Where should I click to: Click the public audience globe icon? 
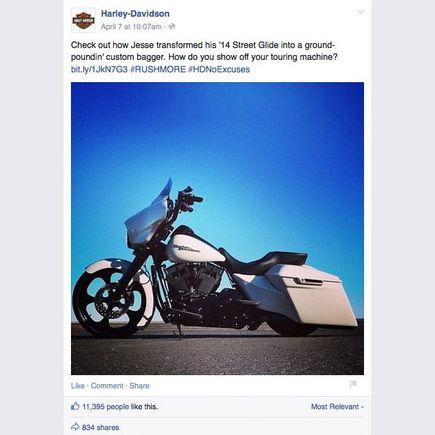point(172,27)
